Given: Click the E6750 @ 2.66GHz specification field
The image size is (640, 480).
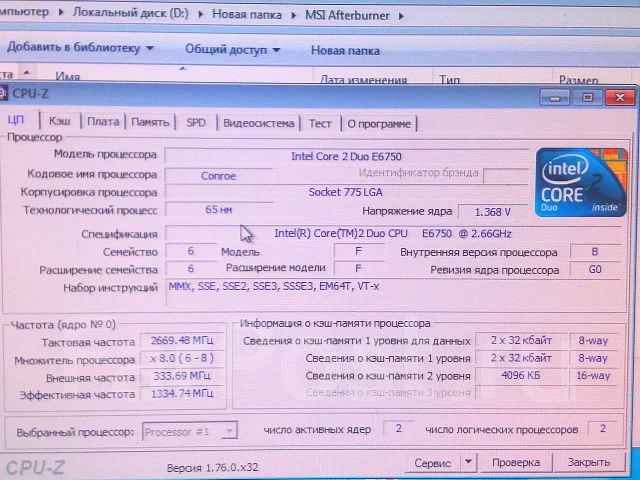Looking at the screenshot, I should (393, 233).
